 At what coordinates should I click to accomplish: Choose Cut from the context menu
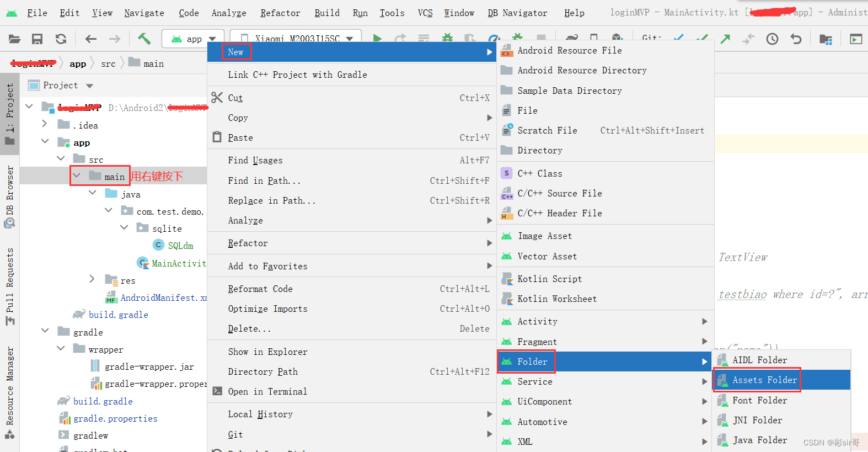352,98
